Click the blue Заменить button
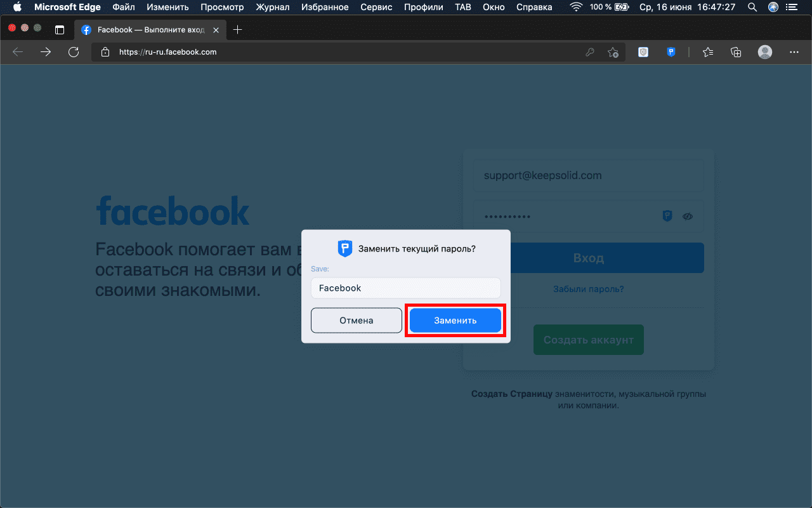The height and width of the screenshot is (508, 812). point(455,321)
